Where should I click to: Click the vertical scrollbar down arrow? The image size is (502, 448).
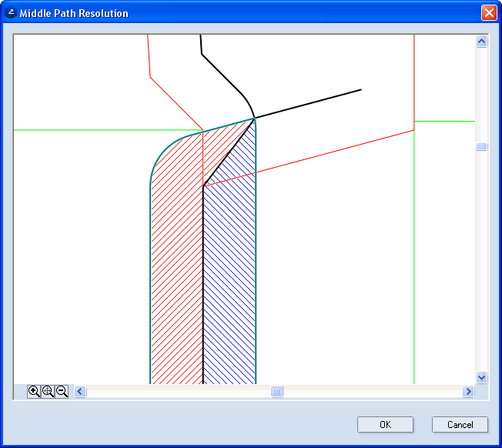(482, 377)
